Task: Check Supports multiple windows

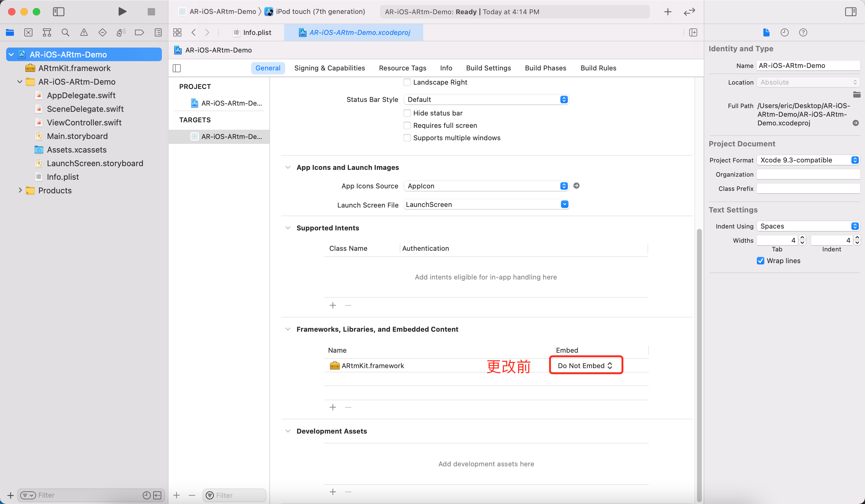Action: [407, 138]
